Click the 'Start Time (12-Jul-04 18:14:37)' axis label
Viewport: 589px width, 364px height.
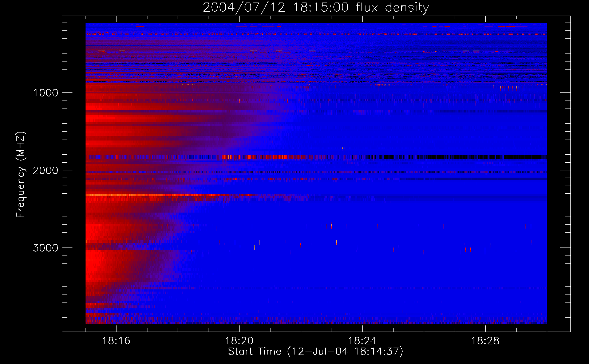316,352
